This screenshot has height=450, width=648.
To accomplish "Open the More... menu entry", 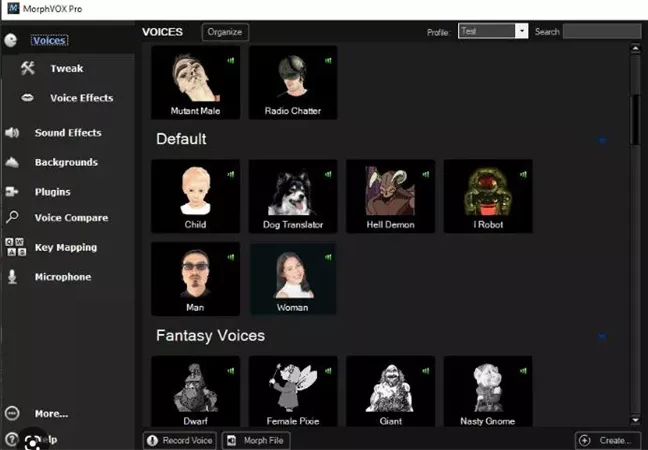I will pyautogui.click(x=51, y=414).
